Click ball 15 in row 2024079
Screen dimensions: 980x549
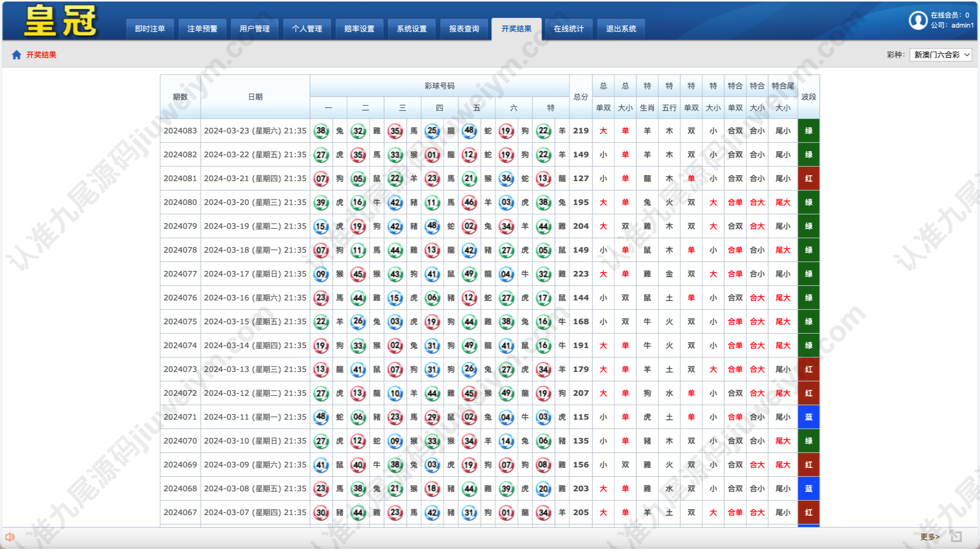tap(321, 226)
